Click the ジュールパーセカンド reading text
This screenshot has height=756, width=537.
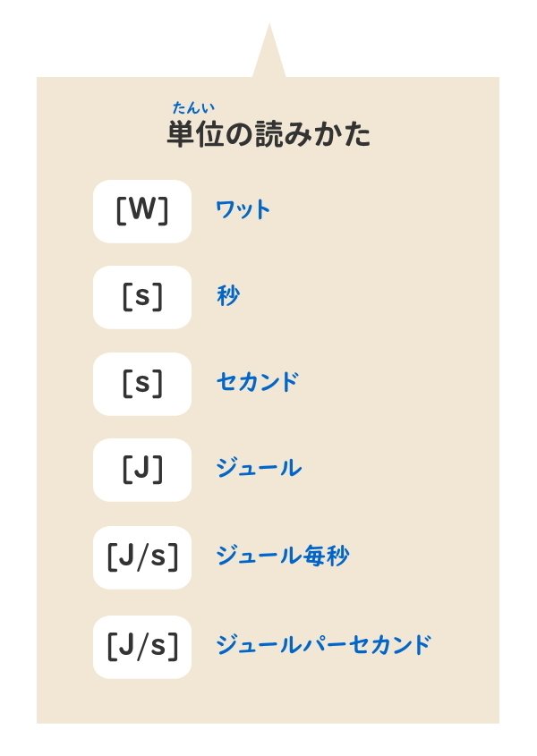[324, 645]
